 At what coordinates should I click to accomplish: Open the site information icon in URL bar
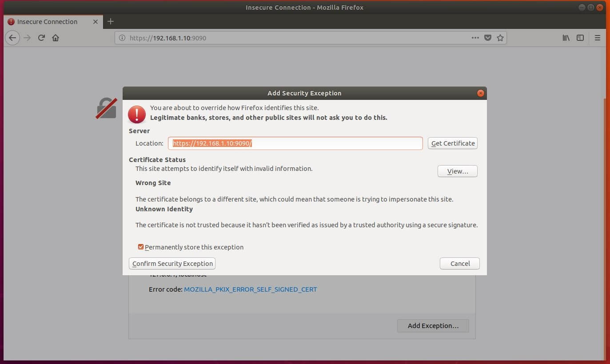click(x=123, y=38)
